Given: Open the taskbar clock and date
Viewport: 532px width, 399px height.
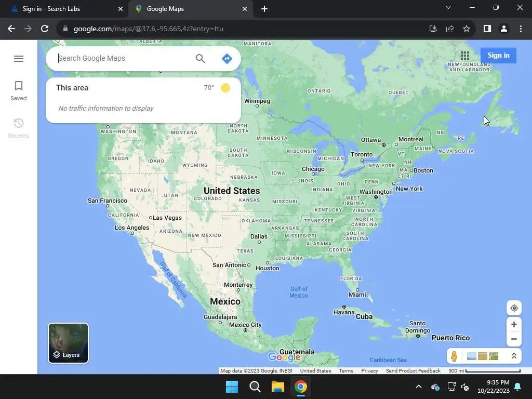Looking at the screenshot, I should pos(494,387).
